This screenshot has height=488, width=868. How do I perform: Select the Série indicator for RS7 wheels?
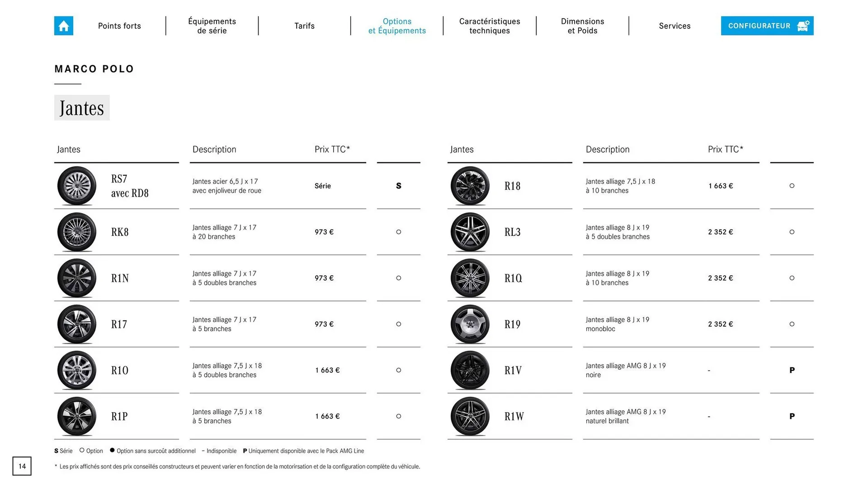pyautogui.click(x=398, y=186)
